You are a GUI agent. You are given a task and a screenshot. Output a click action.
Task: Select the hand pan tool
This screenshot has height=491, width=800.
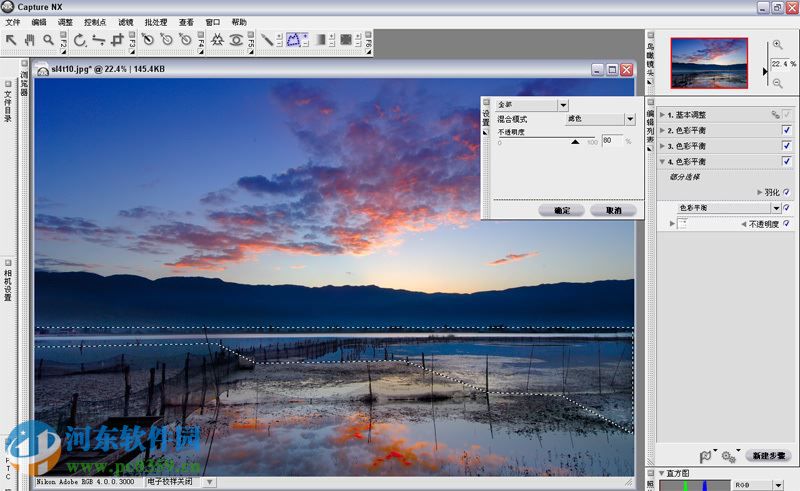pos(29,40)
